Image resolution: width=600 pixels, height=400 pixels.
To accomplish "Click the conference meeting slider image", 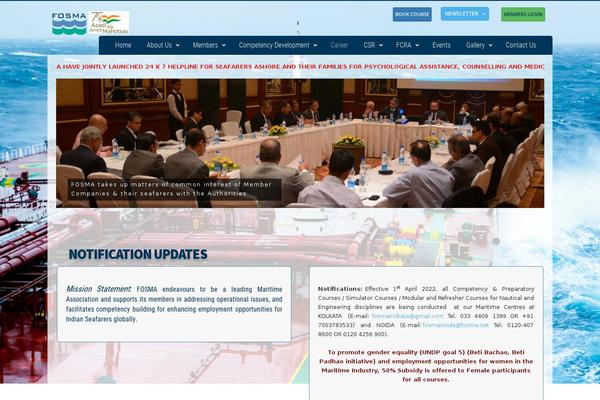I will click(x=300, y=143).
